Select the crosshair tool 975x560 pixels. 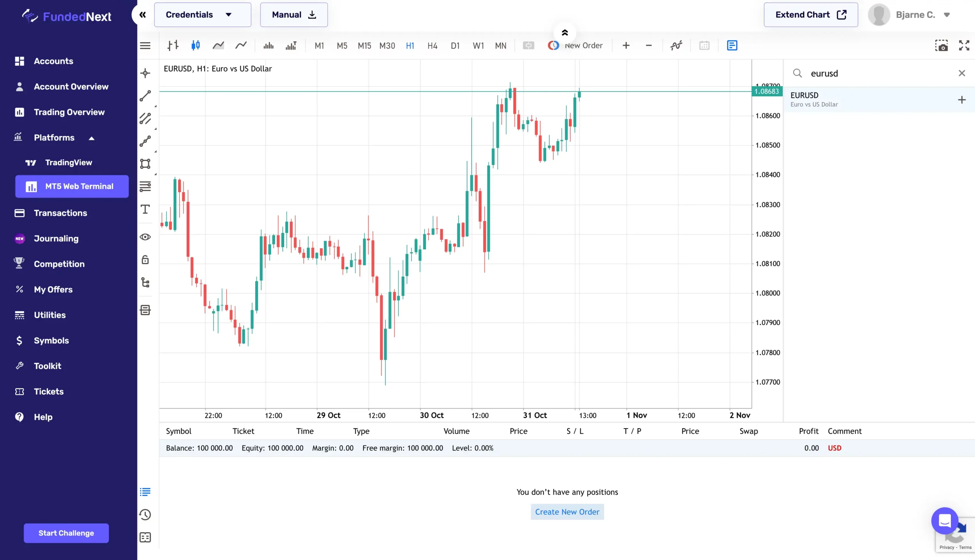(146, 73)
